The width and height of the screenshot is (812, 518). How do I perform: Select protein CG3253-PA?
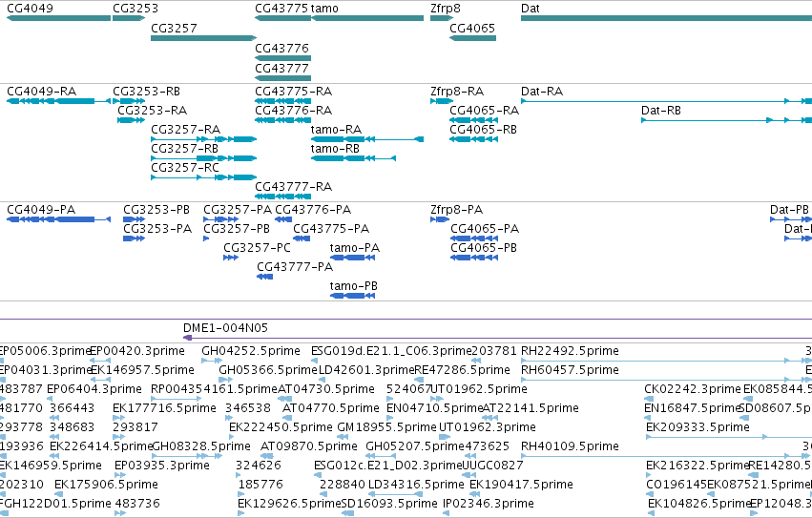[134, 238]
